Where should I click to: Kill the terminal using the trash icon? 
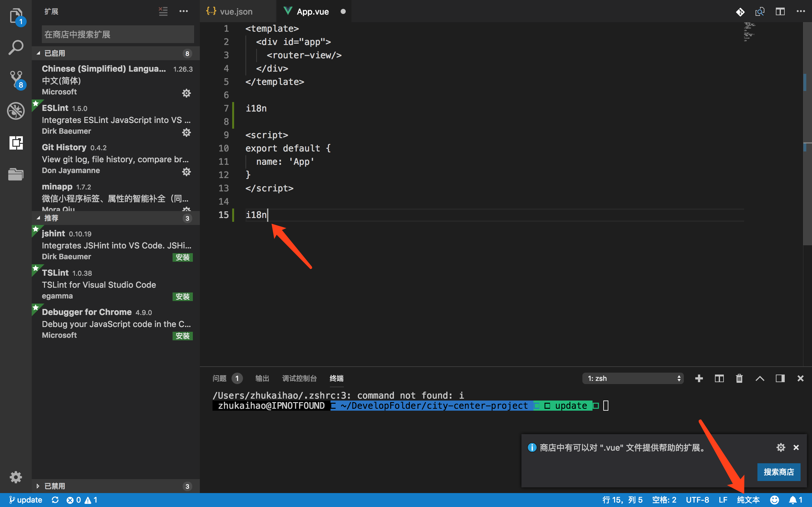pyautogui.click(x=739, y=378)
